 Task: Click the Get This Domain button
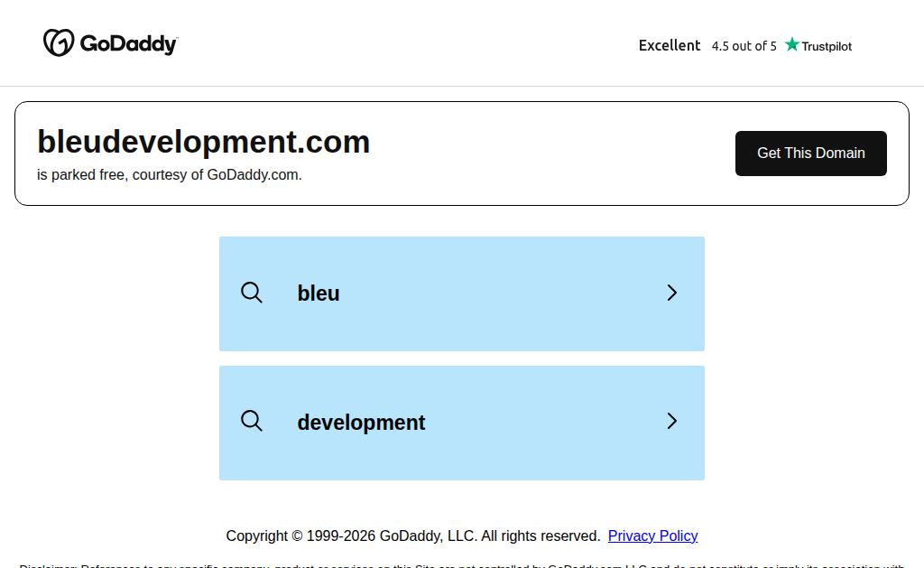[x=811, y=154]
